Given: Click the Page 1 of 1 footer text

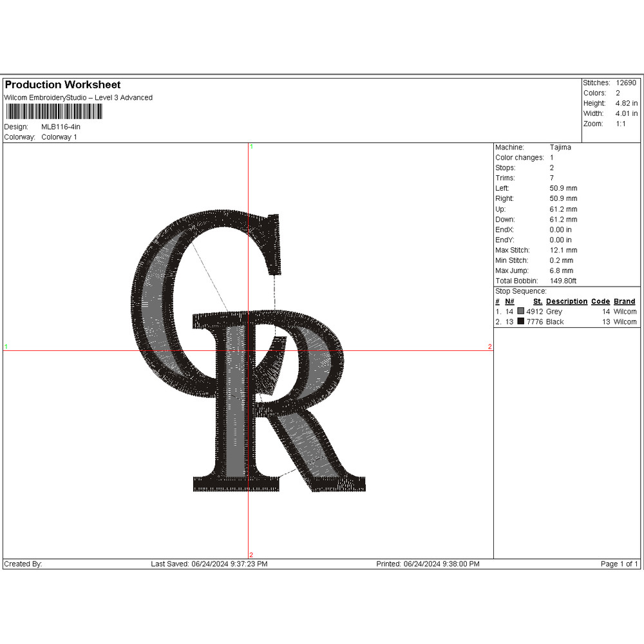Looking at the screenshot, I should coord(619,564).
